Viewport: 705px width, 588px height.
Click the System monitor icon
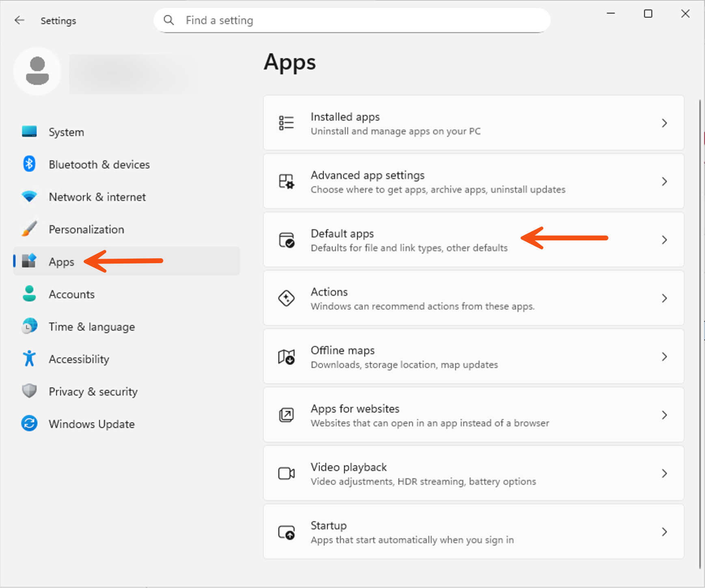pos(29,132)
